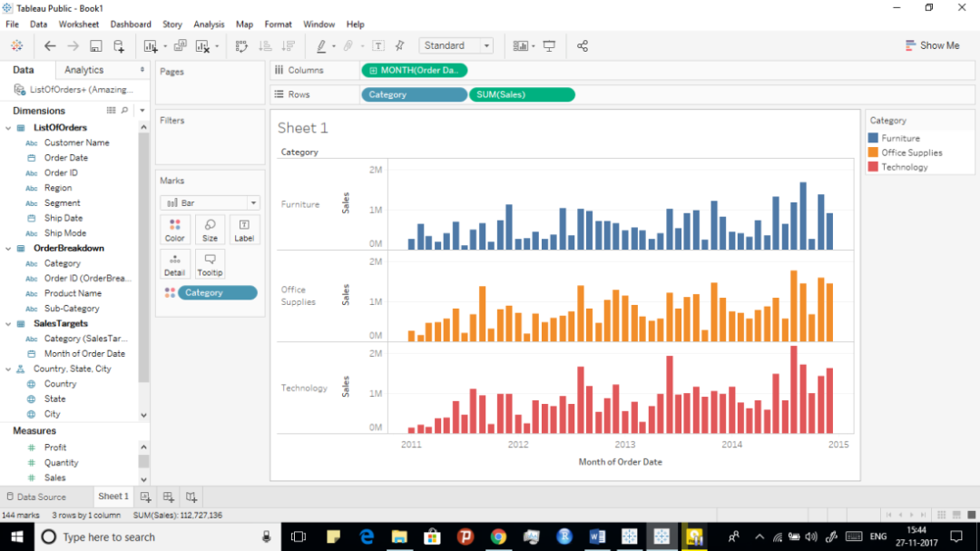Open the Label card in Marks
This screenshot has height=551, width=980.
244,230
